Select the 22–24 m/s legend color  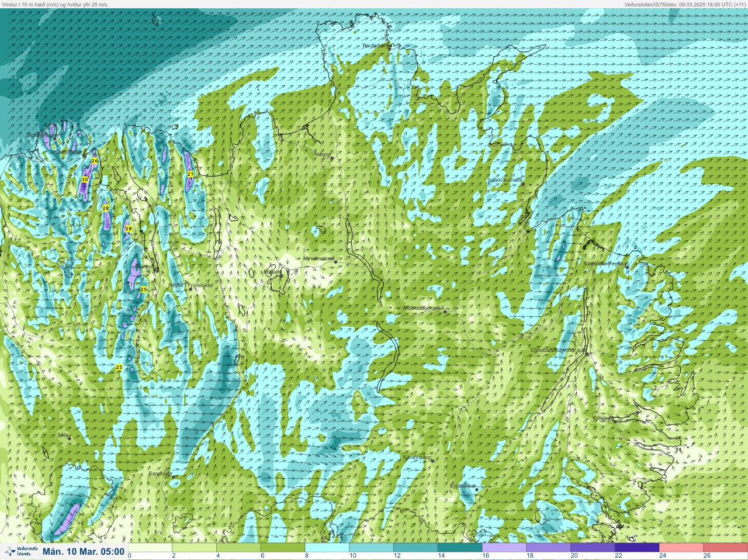click(x=636, y=548)
